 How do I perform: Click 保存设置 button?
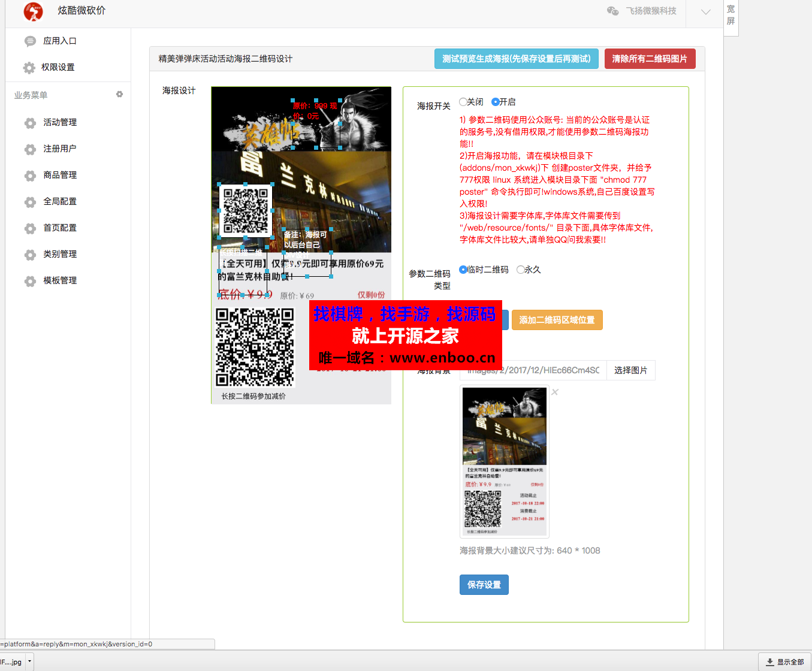point(484,585)
